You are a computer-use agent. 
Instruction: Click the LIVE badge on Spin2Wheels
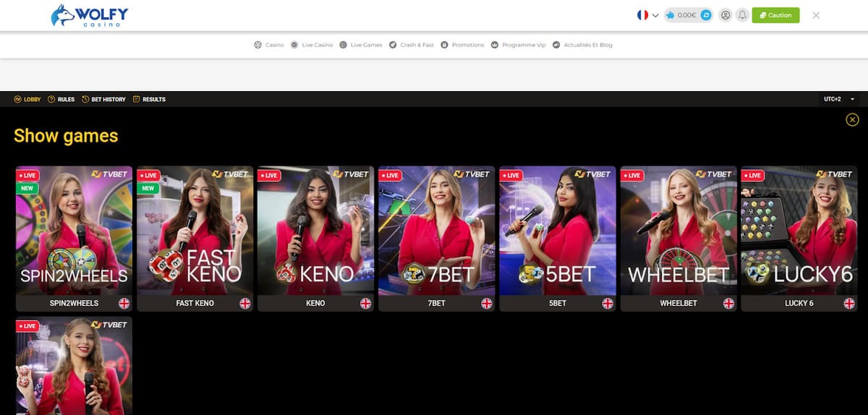point(27,175)
